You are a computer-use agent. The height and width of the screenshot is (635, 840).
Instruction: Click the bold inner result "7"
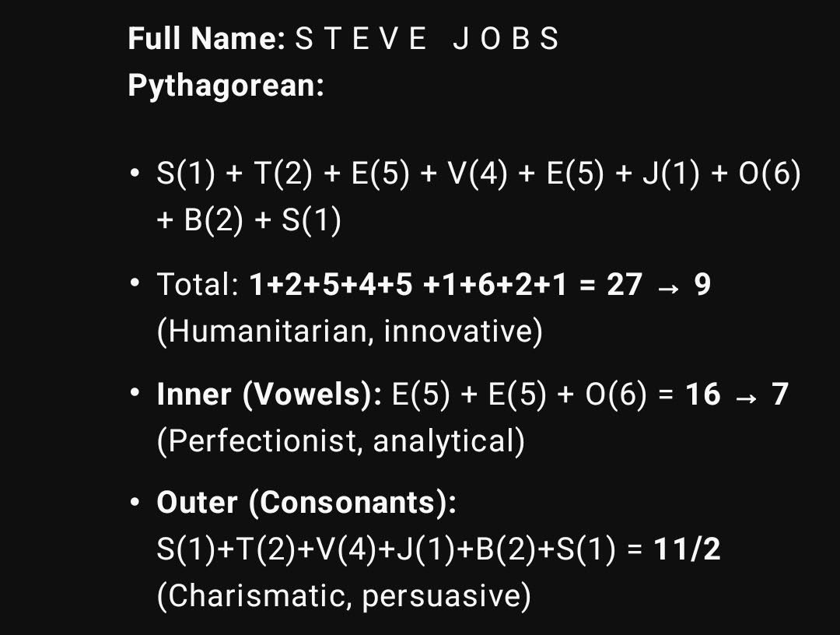[779, 394]
